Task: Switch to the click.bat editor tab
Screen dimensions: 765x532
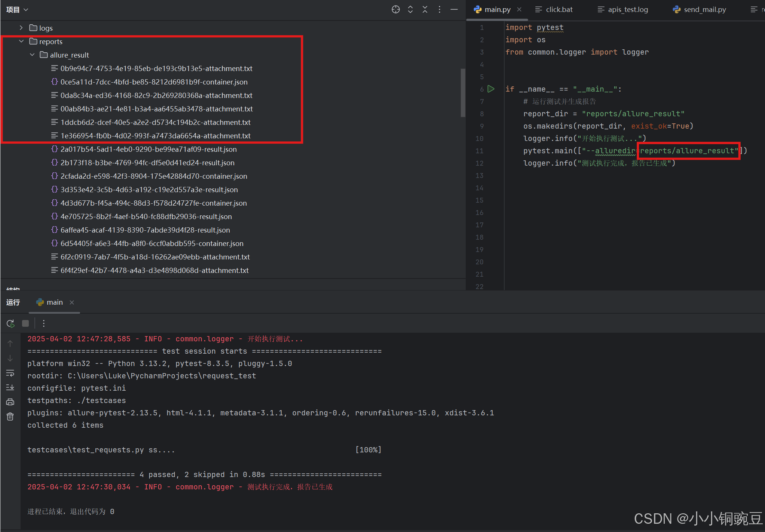Action: 559,10
